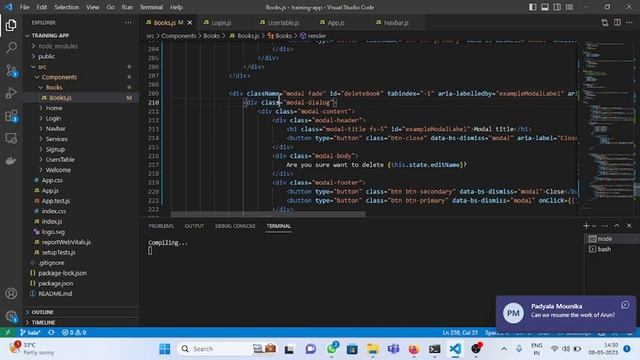Click synchronize changes icon in status bar
Screen dimensions: 640x360
tap(51, 332)
